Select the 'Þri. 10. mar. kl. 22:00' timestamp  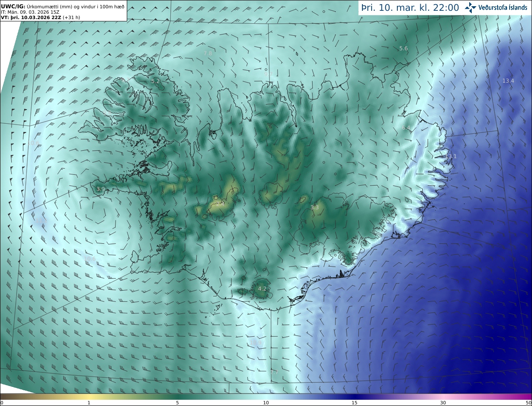(410, 7)
